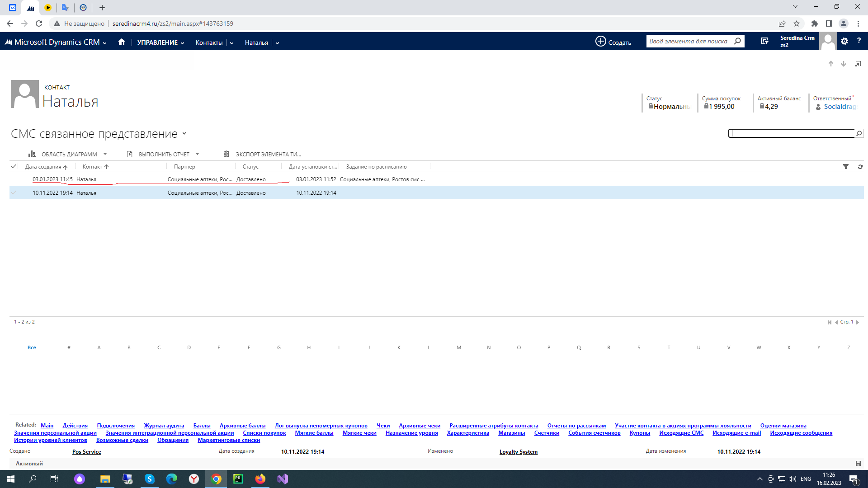Click the home icon in CRM navbar
Viewport: 868px width, 488px height.
pyautogui.click(x=121, y=42)
